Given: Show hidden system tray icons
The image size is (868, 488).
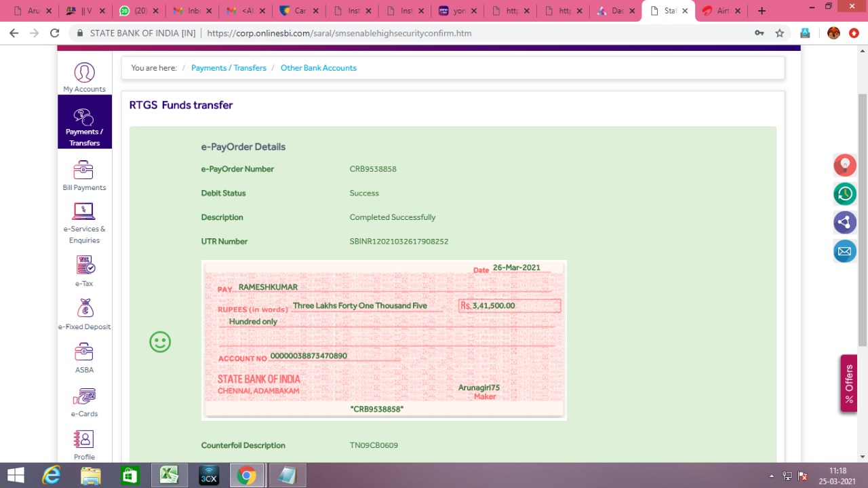Looking at the screenshot, I should 771,476.
